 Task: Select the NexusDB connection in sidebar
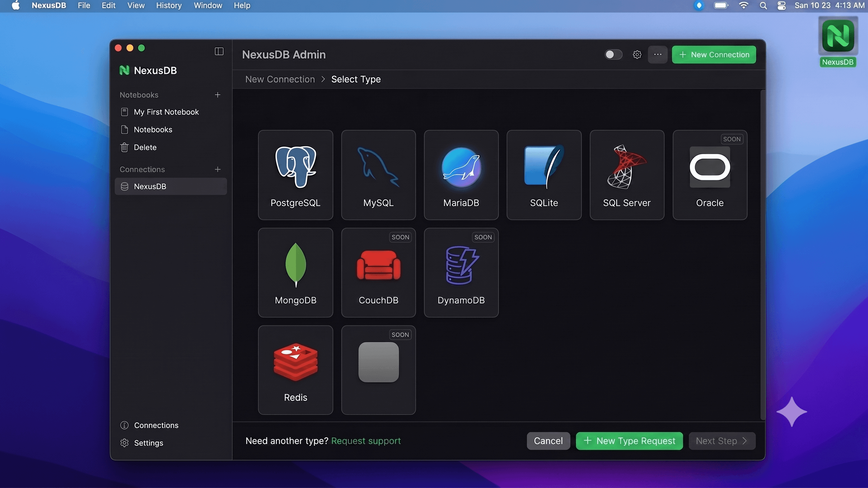[170, 186]
